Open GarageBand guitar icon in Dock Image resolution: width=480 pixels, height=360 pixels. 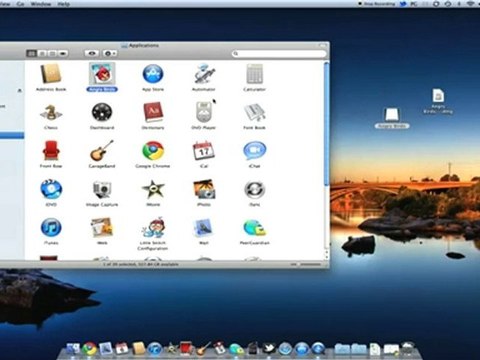[203, 349]
